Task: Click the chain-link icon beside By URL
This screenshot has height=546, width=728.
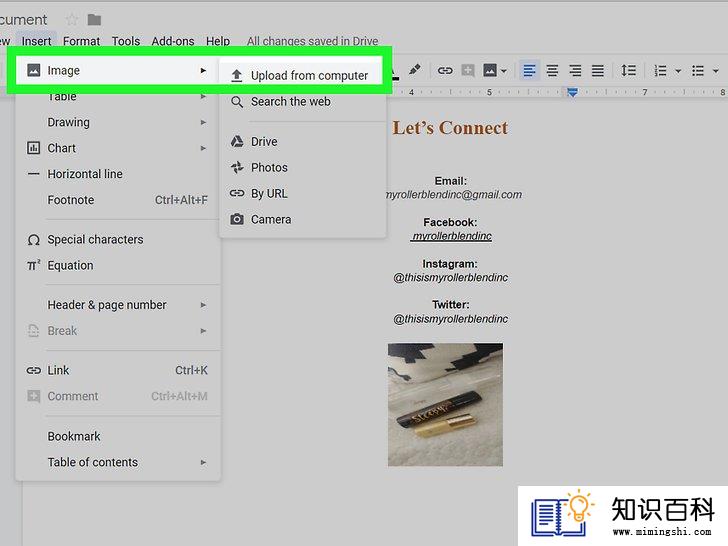Action: point(237,193)
